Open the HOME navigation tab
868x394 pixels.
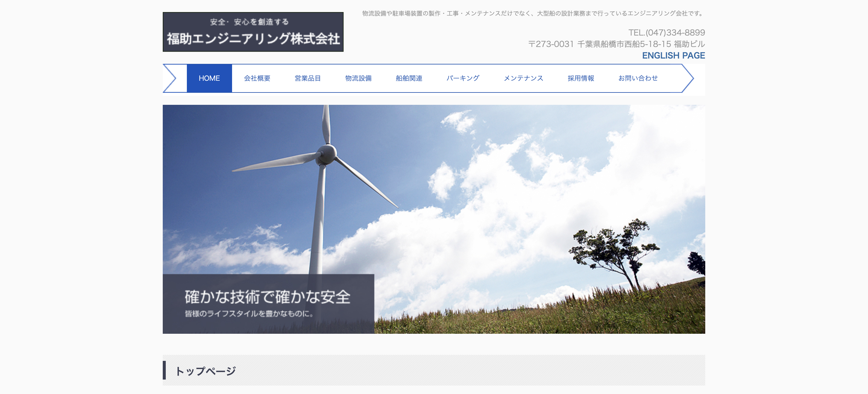[209, 78]
